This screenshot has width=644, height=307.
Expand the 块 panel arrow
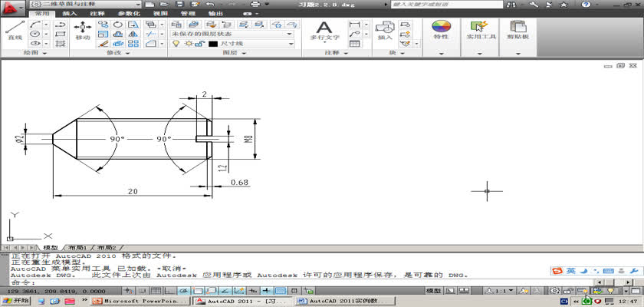point(403,53)
